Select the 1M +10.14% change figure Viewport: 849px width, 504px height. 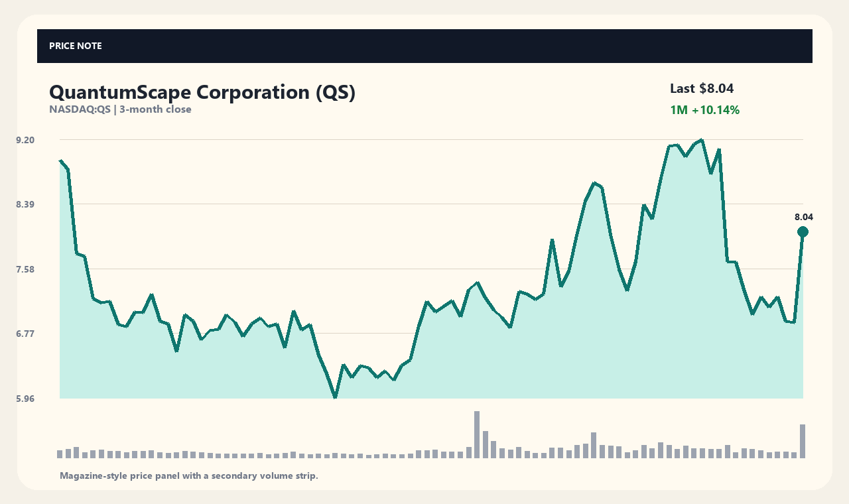(x=704, y=110)
